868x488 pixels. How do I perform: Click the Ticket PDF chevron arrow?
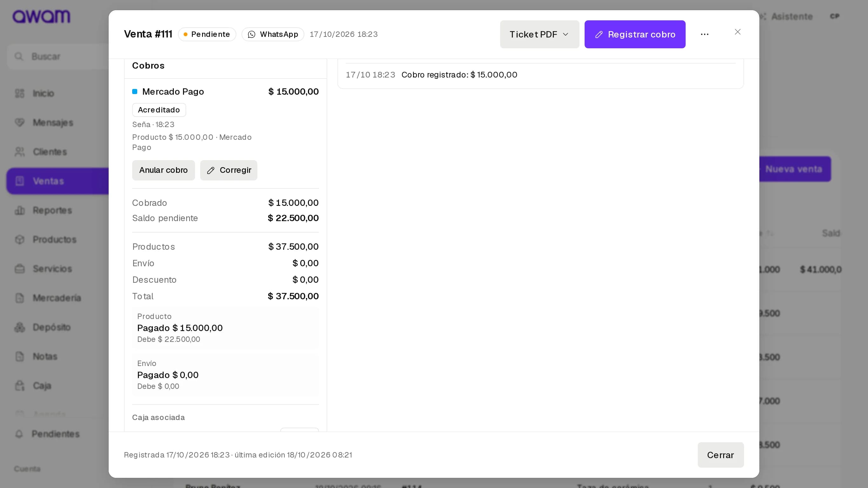[x=566, y=34]
